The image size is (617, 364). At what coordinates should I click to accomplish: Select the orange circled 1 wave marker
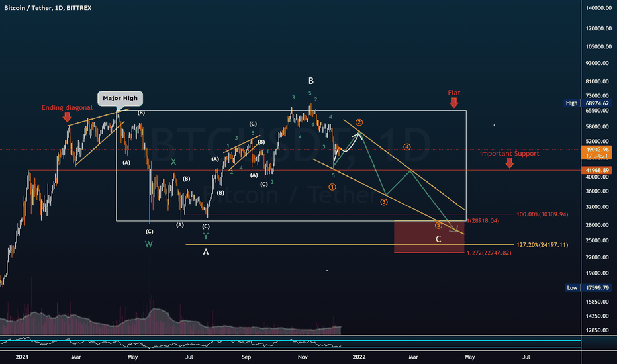coord(332,187)
